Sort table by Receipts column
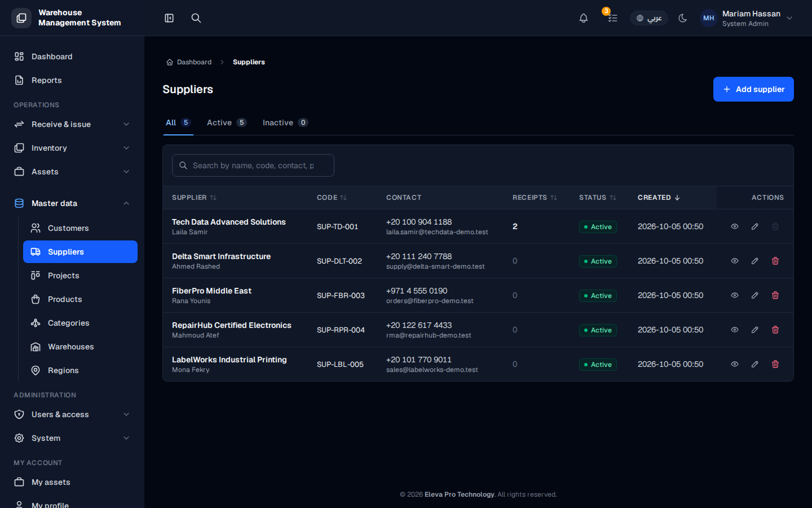 (x=535, y=198)
